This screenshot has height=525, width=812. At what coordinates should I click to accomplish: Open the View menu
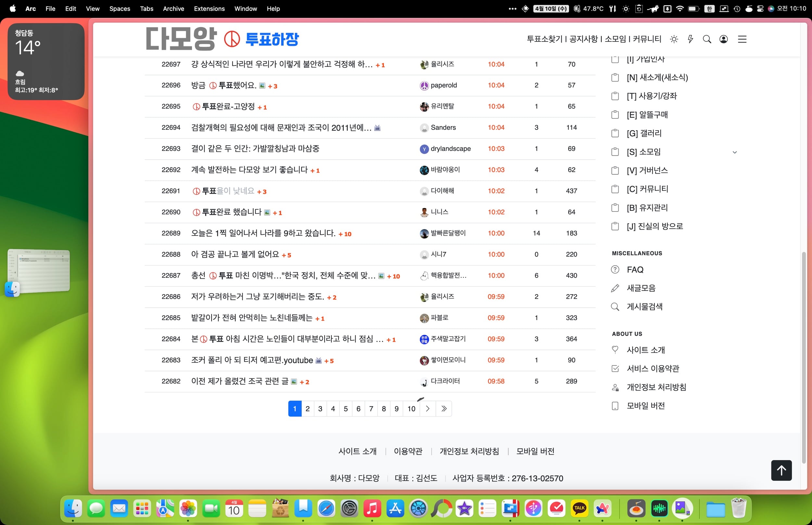pyautogui.click(x=93, y=8)
